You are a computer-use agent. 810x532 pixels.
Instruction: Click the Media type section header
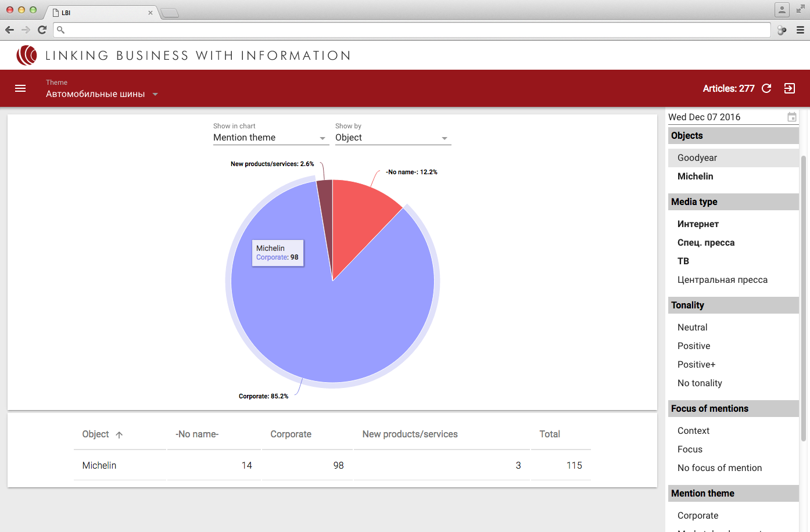(x=733, y=202)
